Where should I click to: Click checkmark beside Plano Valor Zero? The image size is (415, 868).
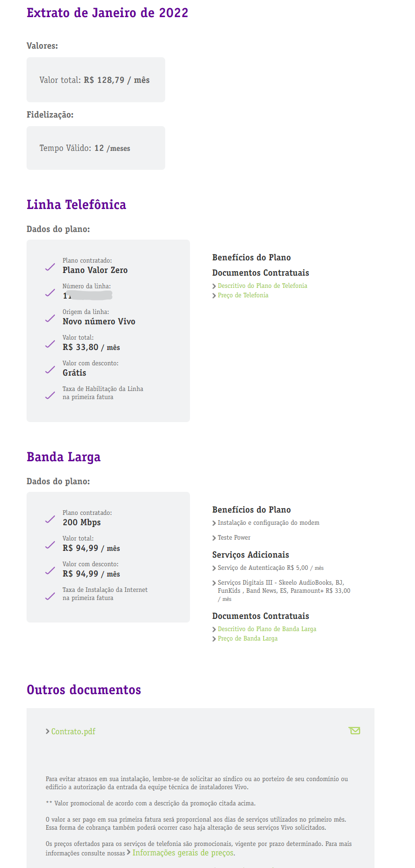coord(50,267)
